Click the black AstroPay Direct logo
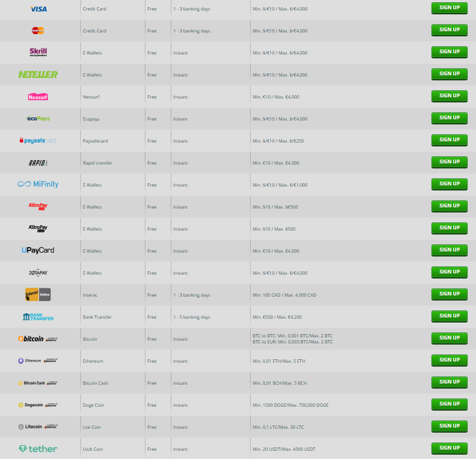This screenshot has height=459, width=476. tap(38, 228)
